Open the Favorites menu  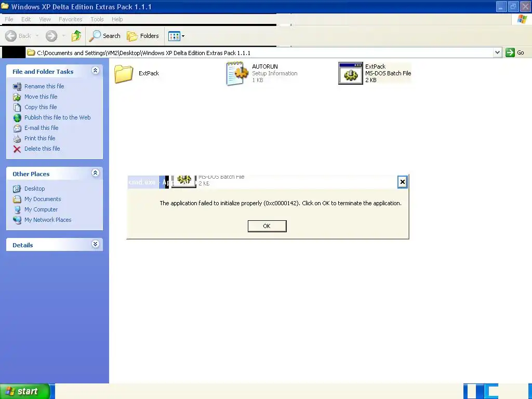coord(71,19)
